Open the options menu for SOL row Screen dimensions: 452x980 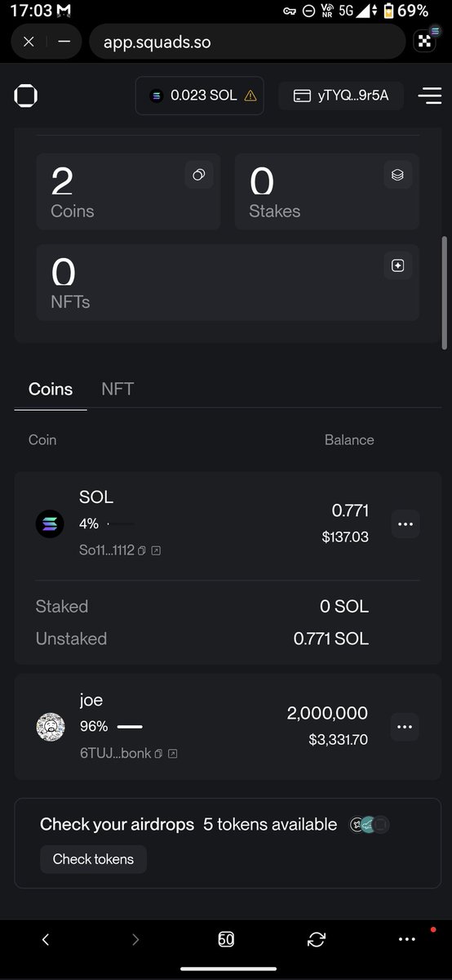[x=405, y=523]
